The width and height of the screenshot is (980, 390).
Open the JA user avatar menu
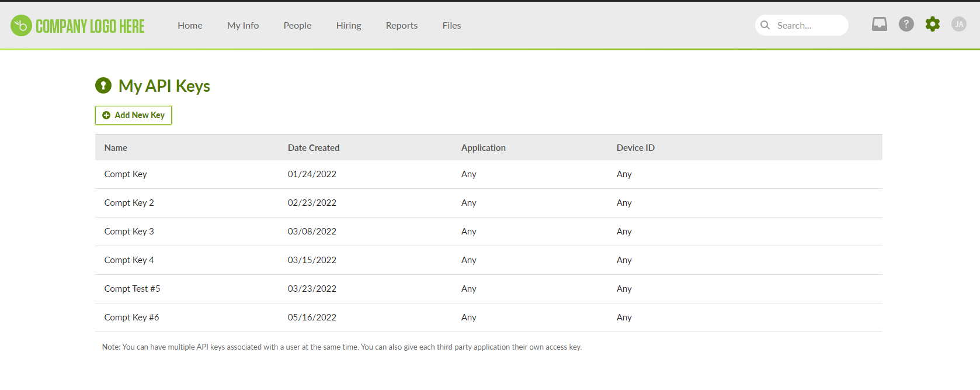click(959, 24)
